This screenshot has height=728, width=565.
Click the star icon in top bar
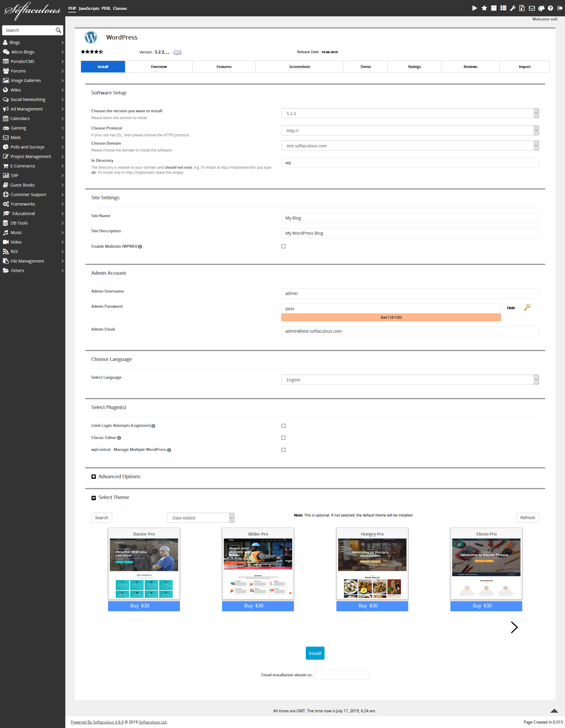[484, 8]
